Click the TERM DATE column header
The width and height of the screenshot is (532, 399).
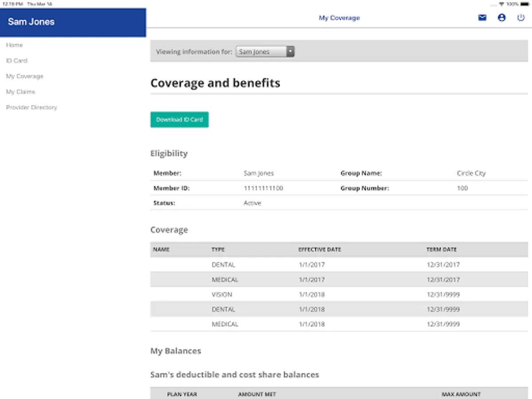(x=441, y=250)
